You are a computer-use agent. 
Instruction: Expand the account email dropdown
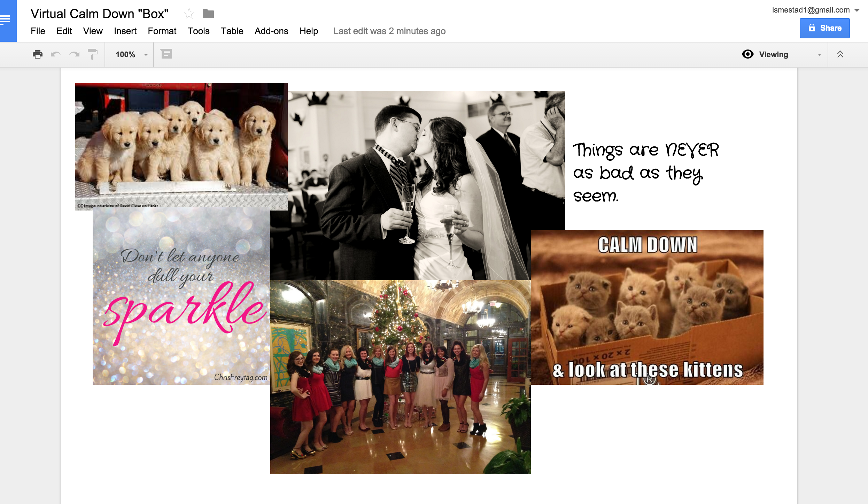857,10
